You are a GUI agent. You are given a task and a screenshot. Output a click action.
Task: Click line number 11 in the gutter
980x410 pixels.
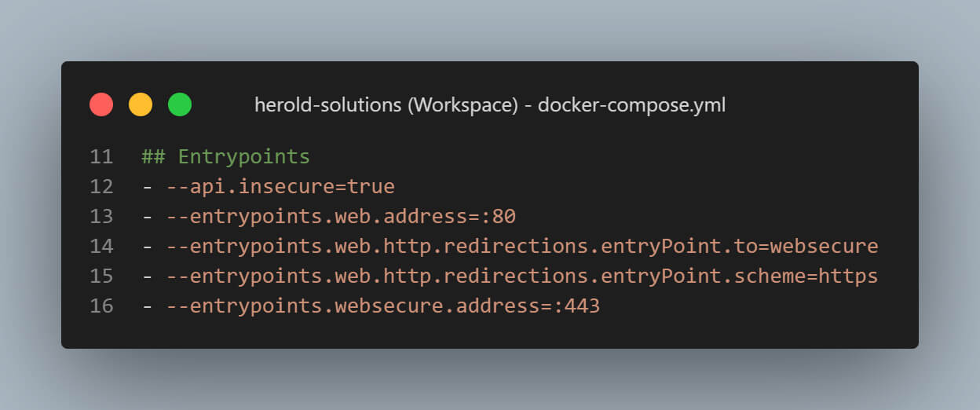tap(101, 156)
